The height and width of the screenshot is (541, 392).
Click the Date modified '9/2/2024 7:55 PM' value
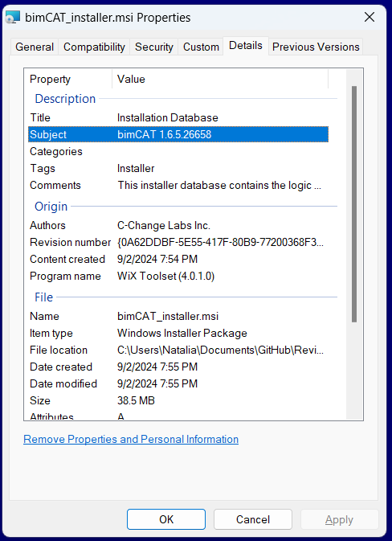tap(157, 383)
